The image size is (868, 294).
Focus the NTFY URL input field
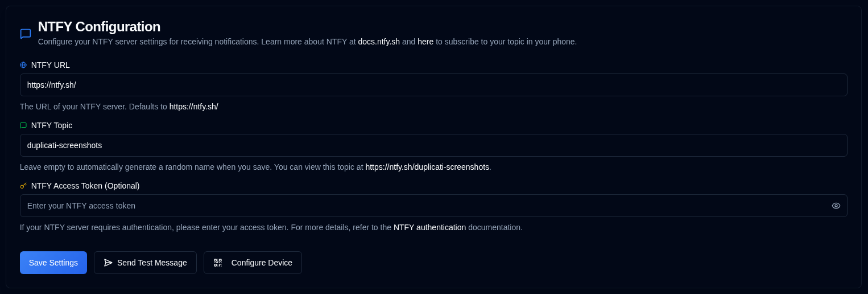click(x=432, y=85)
